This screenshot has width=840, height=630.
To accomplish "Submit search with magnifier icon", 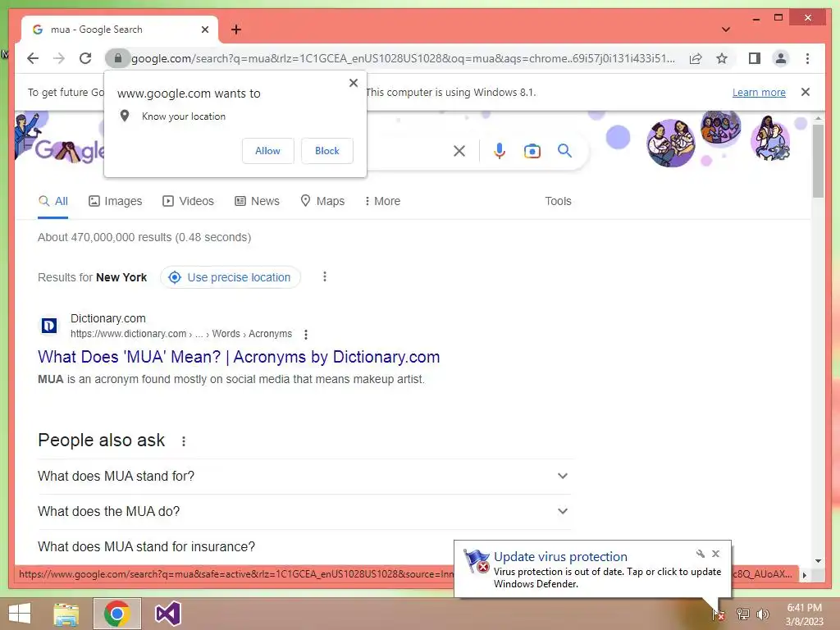I will [564, 151].
